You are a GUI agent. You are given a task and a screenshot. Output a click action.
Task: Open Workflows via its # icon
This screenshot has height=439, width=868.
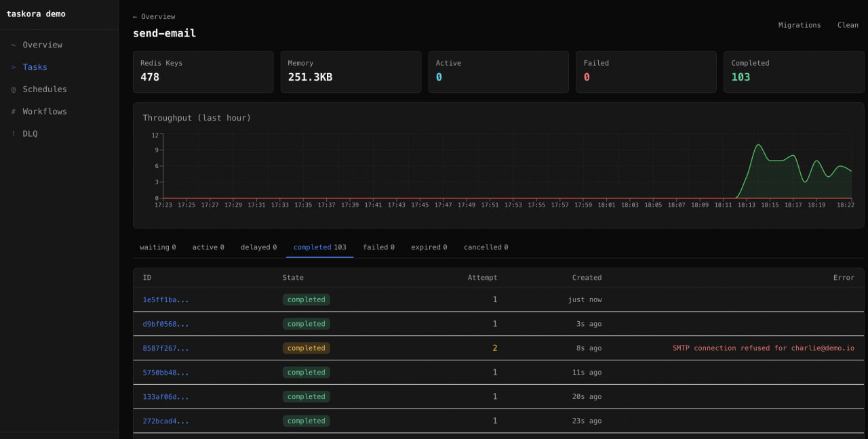tap(12, 111)
